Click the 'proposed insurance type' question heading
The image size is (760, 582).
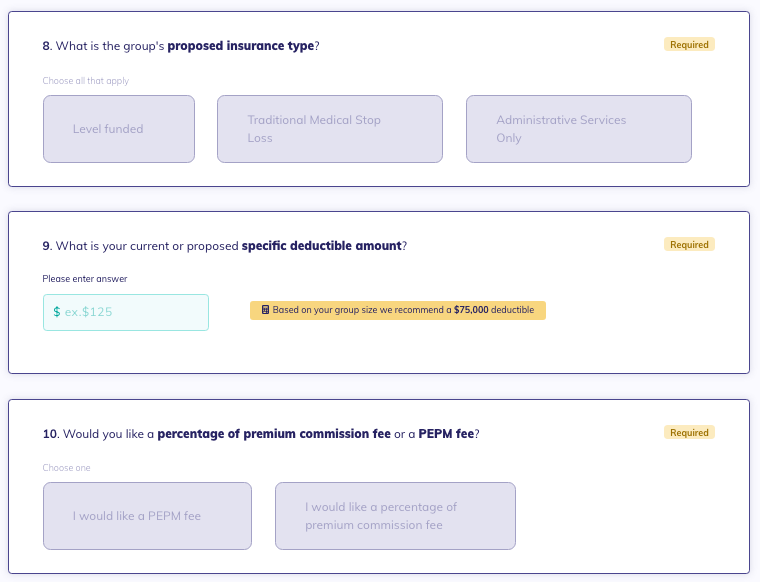coord(181,46)
